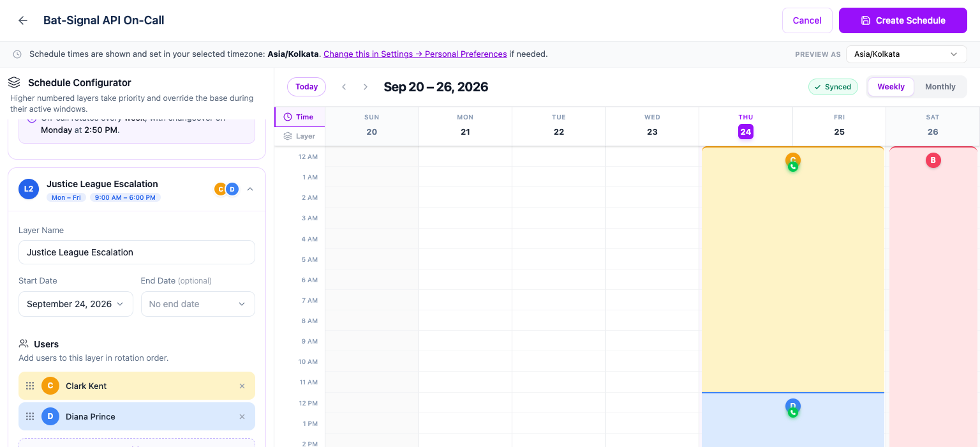Open the Preview As timezone dropdown

pyautogui.click(x=906, y=54)
